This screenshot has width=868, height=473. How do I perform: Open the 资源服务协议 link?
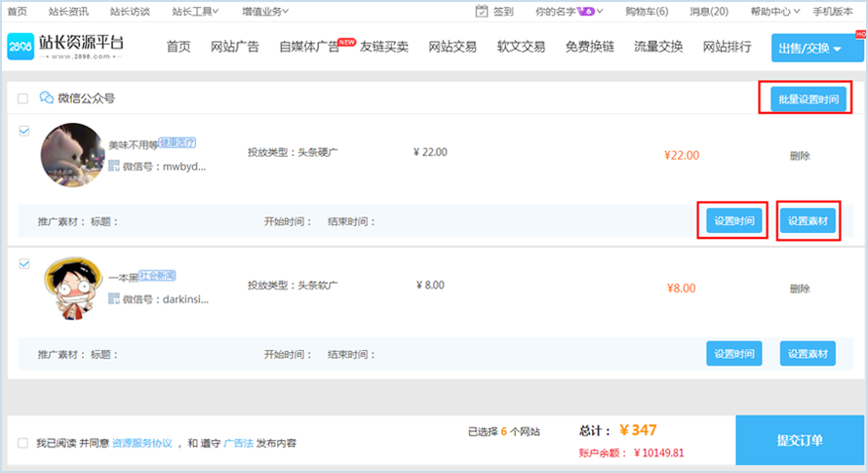(x=142, y=443)
